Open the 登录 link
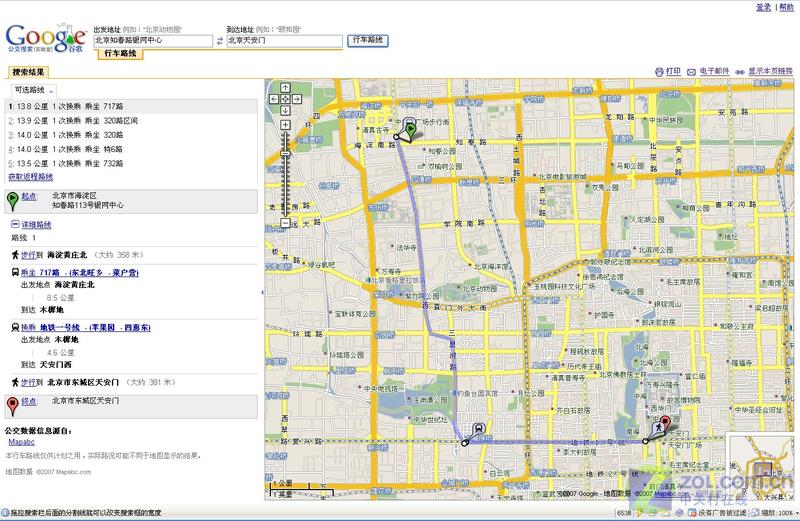Viewport: 800px width, 521px height. point(763,7)
